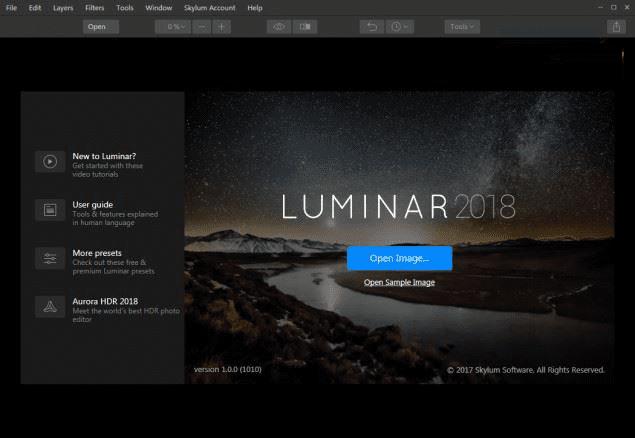This screenshot has width=635, height=438.
Task: Click the undo arrow icon
Action: pyautogui.click(x=372, y=27)
